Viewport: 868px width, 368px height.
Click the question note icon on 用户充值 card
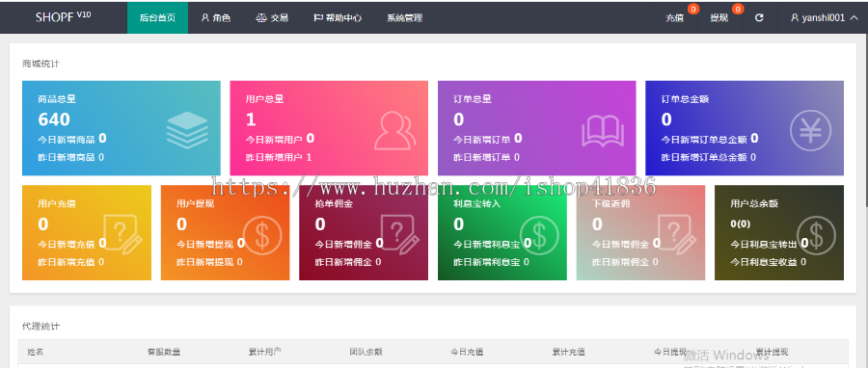tap(122, 234)
